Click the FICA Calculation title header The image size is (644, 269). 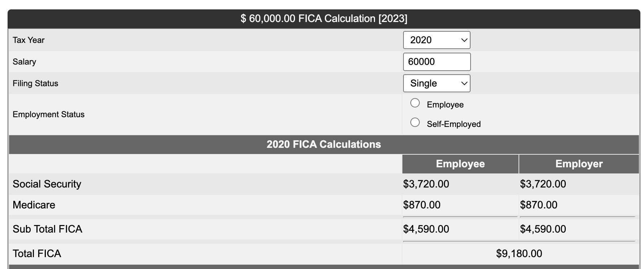click(x=323, y=19)
